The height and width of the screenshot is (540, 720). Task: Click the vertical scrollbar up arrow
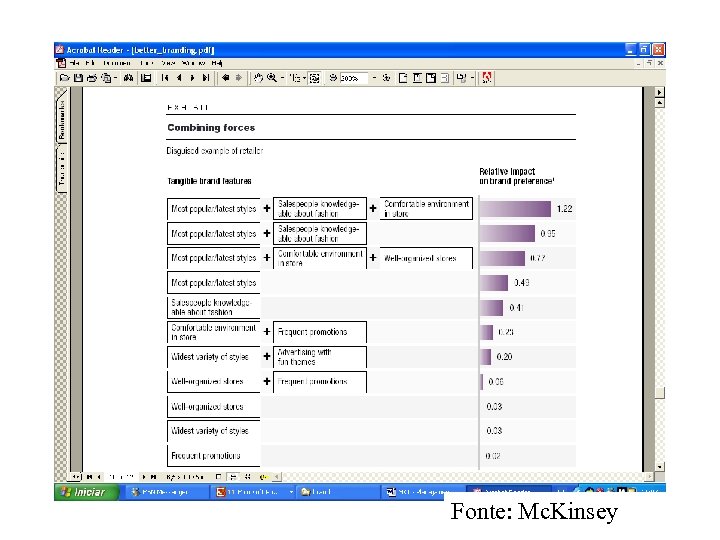[x=660, y=102]
